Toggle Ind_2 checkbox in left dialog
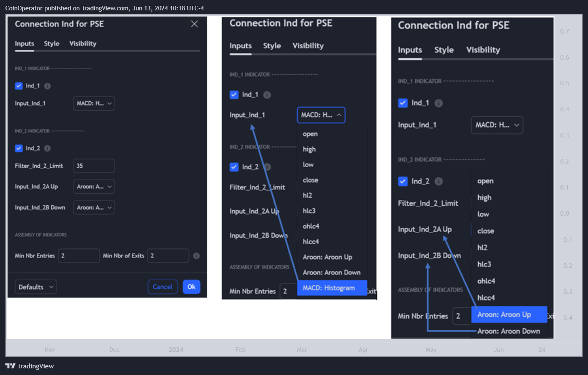 (19, 148)
